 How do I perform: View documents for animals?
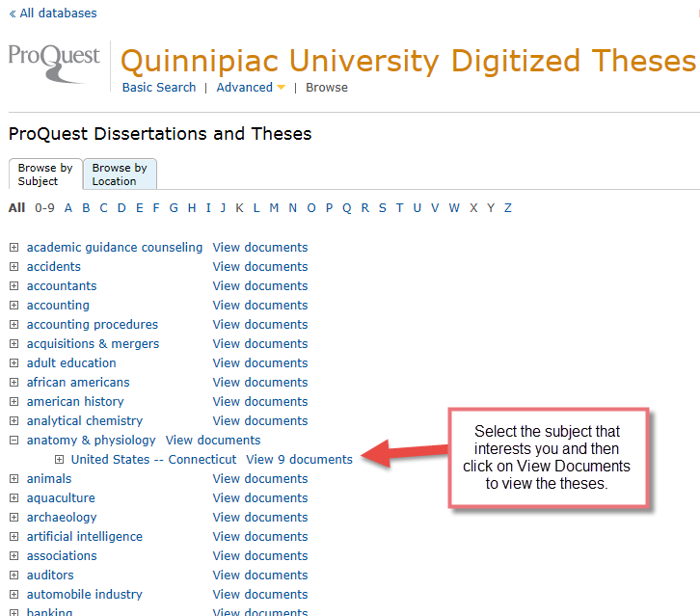(x=260, y=478)
